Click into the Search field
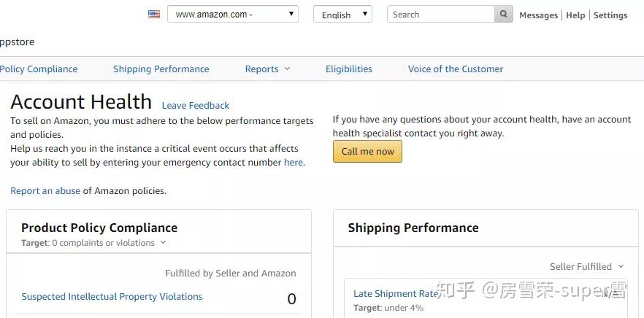This screenshot has height=318, width=644. (x=441, y=15)
